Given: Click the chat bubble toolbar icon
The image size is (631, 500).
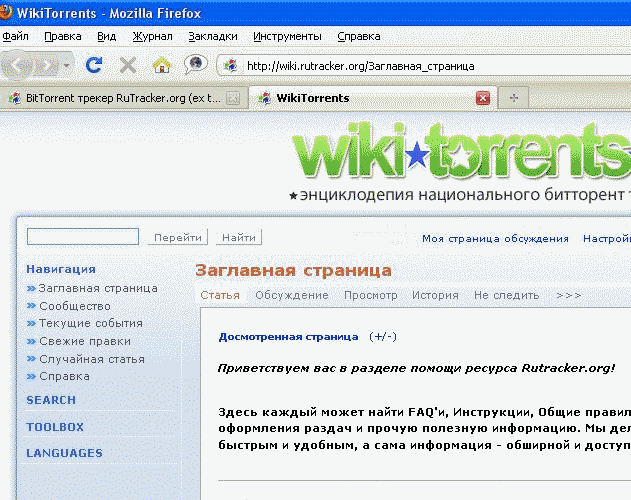Looking at the screenshot, I should point(196,65).
